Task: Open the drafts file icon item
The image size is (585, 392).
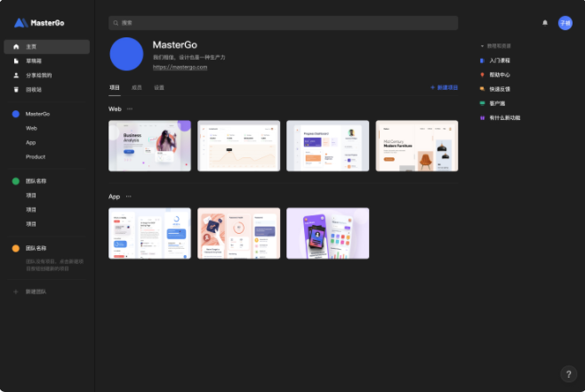Action: pyautogui.click(x=16, y=60)
